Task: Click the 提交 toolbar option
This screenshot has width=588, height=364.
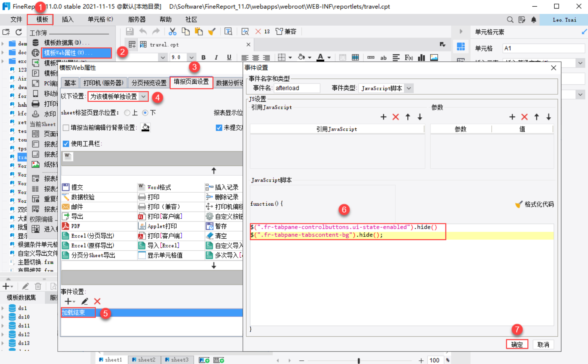Action: click(x=73, y=187)
